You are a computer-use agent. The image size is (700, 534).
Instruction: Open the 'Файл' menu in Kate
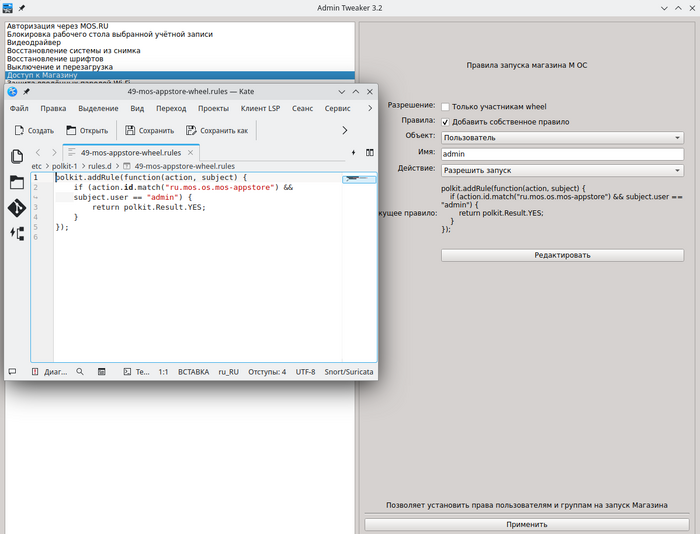click(19, 108)
